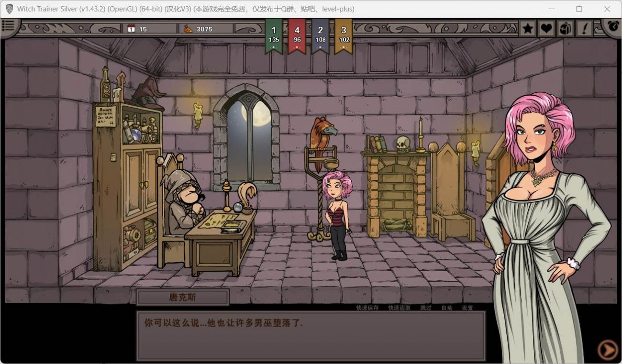This screenshot has height=364, width=622.
Task: Select the green house banner numbered 1
Action: click(274, 33)
